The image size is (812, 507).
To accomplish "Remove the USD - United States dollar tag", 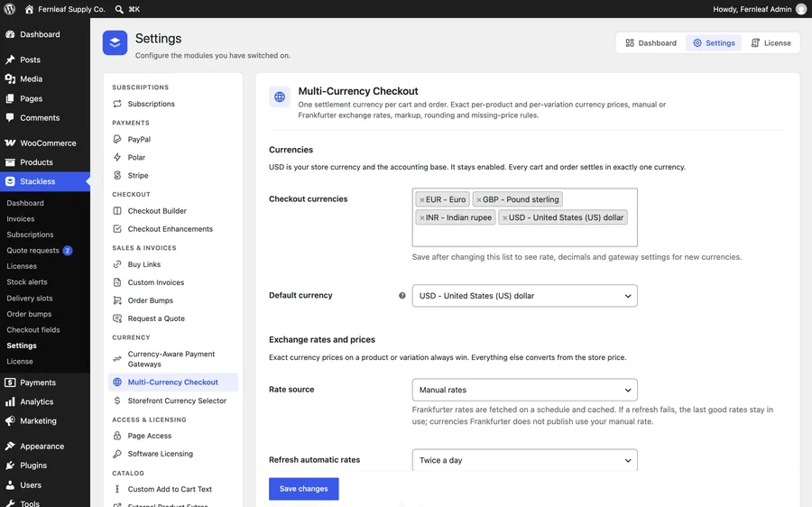I will [505, 218].
